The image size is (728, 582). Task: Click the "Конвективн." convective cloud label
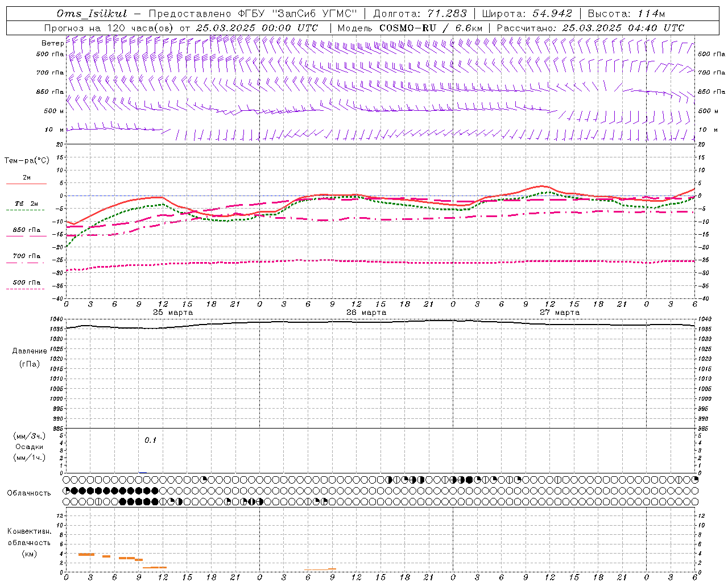tap(29, 531)
